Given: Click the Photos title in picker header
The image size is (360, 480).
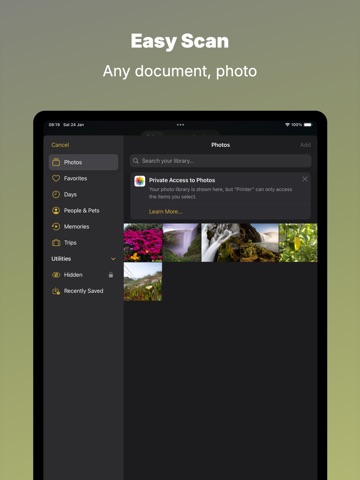Looking at the screenshot, I should [x=221, y=145].
